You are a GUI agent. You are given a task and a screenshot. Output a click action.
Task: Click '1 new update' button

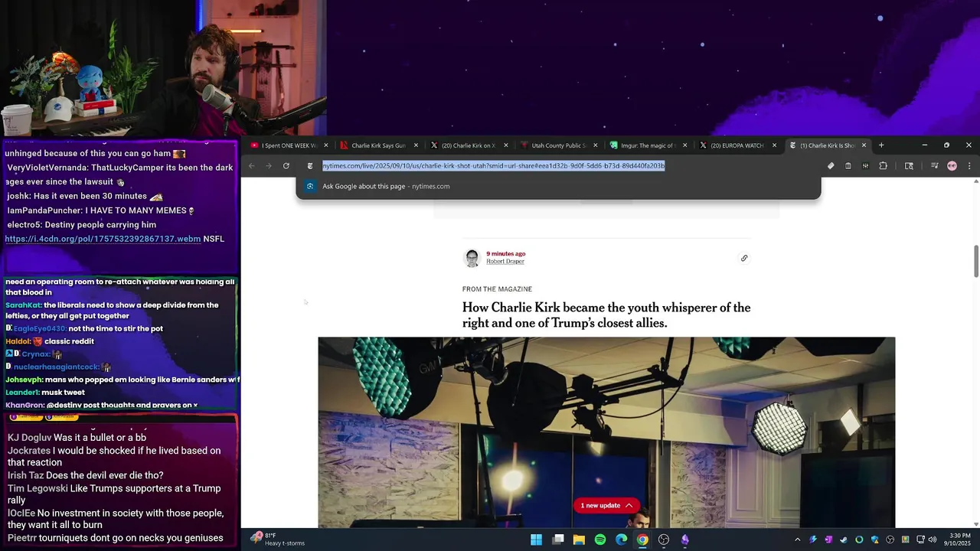pos(606,506)
